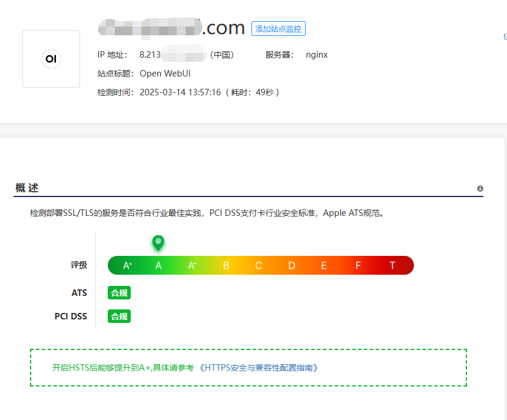
Task: Open the HTTPS安全与兼容性配置指南 link
Action: tap(259, 368)
